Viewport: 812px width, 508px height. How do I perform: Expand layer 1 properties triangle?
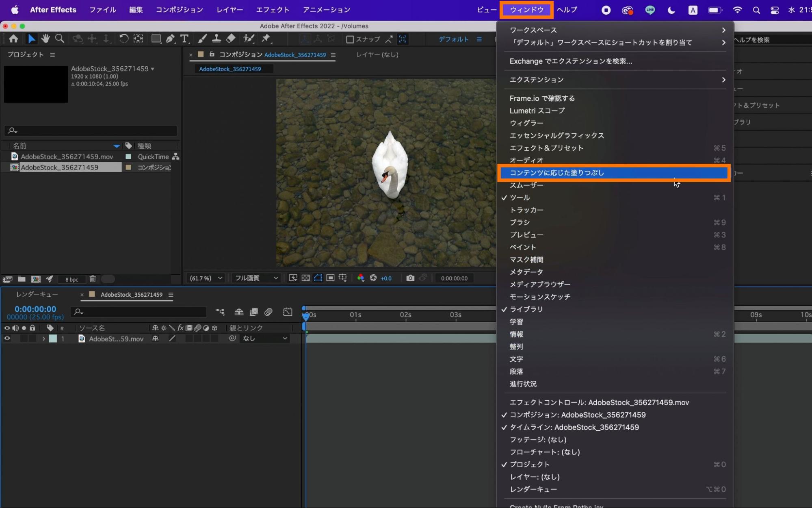pos(43,339)
